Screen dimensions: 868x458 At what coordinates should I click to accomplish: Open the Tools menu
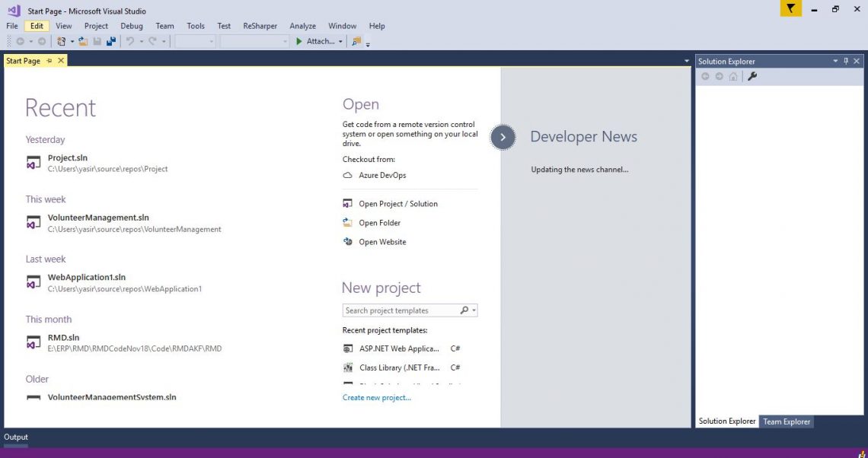coord(196,26)
